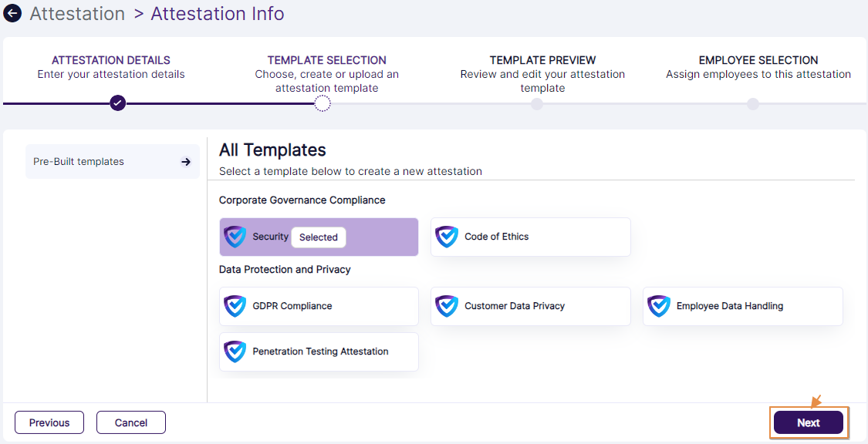
Task: Click the Template Selection step circle
Action: [323, 103]
